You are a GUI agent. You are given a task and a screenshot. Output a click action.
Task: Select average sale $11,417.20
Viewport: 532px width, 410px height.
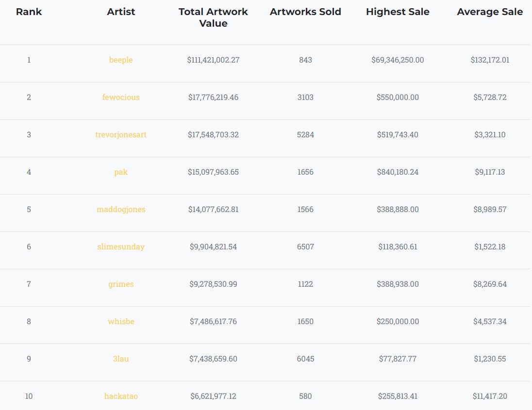pyautogui.click(x=490, y=396)
